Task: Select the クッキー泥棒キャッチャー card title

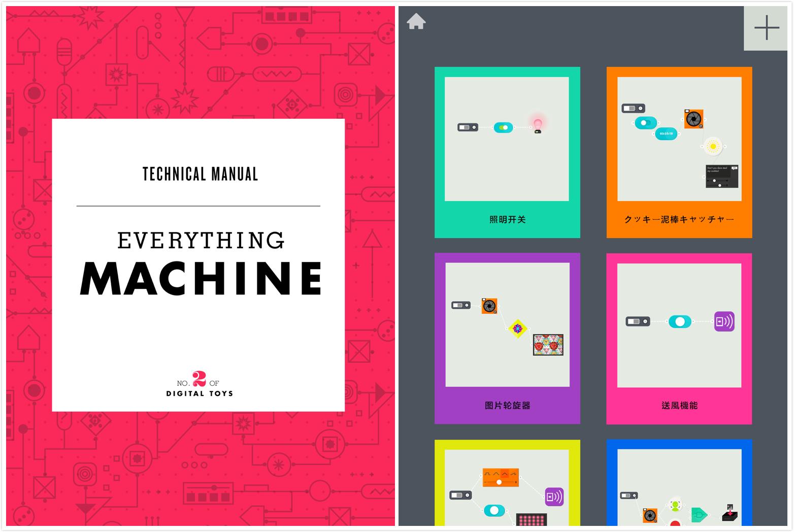Action: (x=679, y=219)
